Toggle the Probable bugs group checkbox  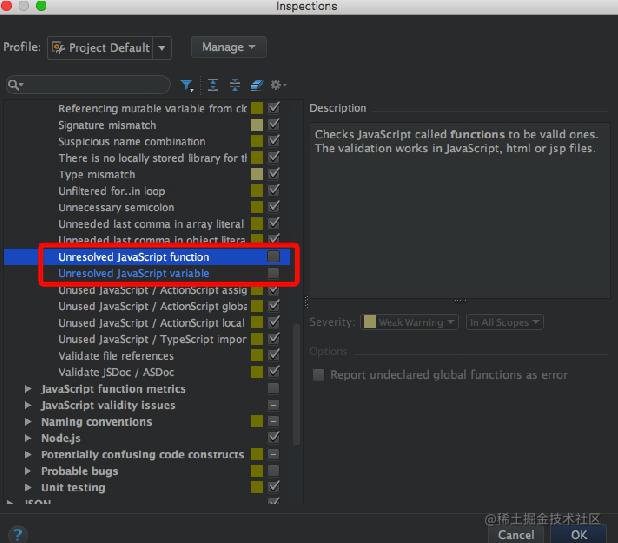click(274, 470)
